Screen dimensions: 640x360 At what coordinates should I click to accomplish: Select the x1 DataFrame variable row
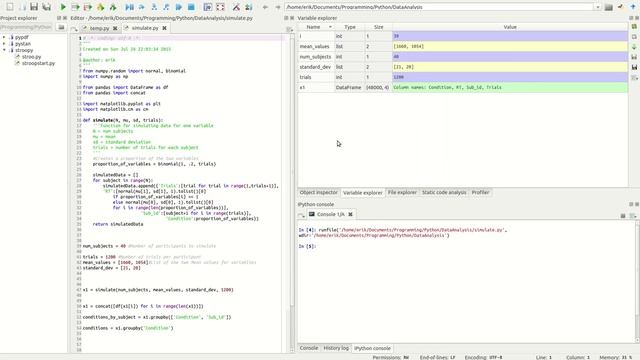[463, 87]
